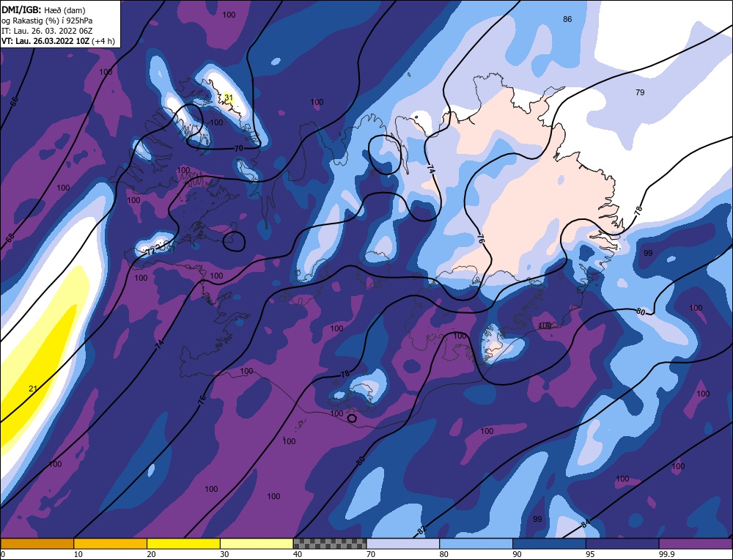Click the humidity value '86' on the map
Viewport: 733px width, 560px height.
pyautogui.click(x=567, y=19)
